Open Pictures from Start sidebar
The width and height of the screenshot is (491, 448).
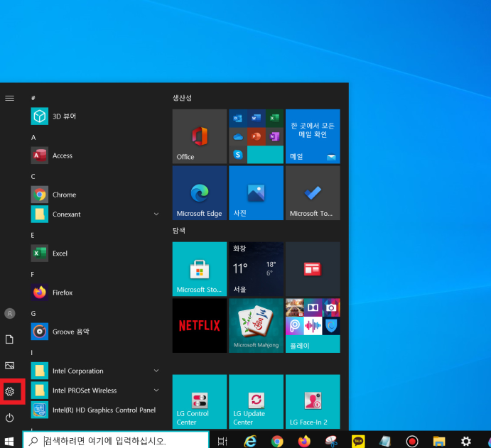pos(10,366)
